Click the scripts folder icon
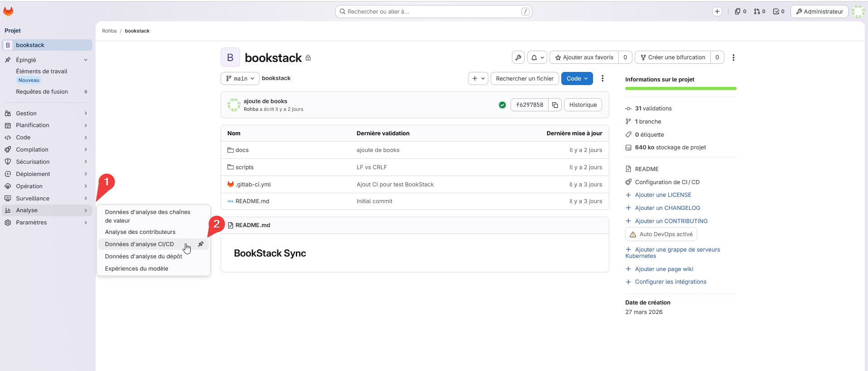 [231, 167]
